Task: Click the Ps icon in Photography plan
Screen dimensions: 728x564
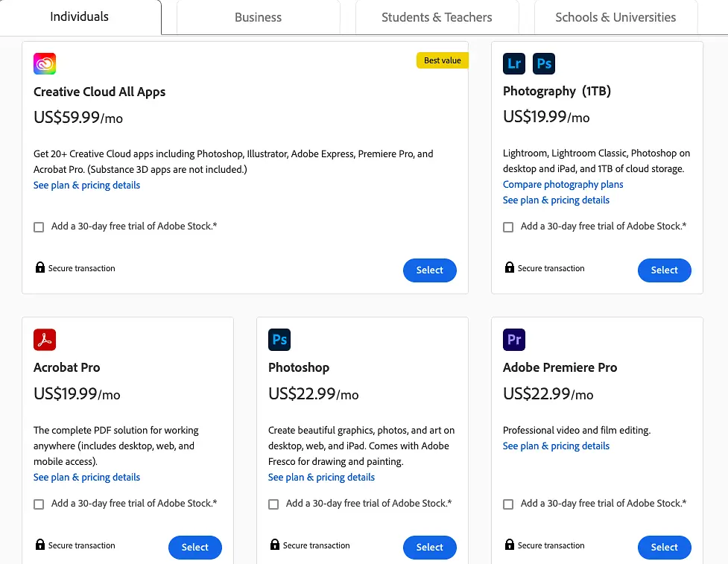Action: click(x=544, y=63)
